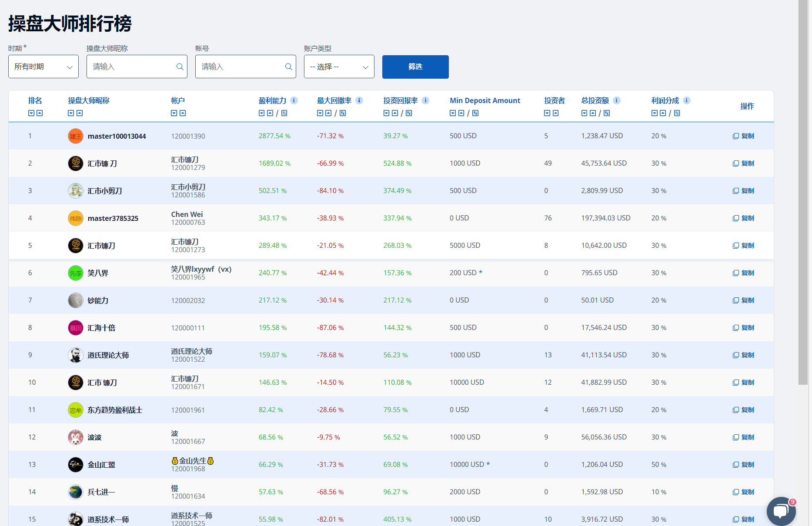Image resolution: width=812 pixels, height=526 pixels.
Task: Sort 投资者 column descending
Action: tap(547, 113)
